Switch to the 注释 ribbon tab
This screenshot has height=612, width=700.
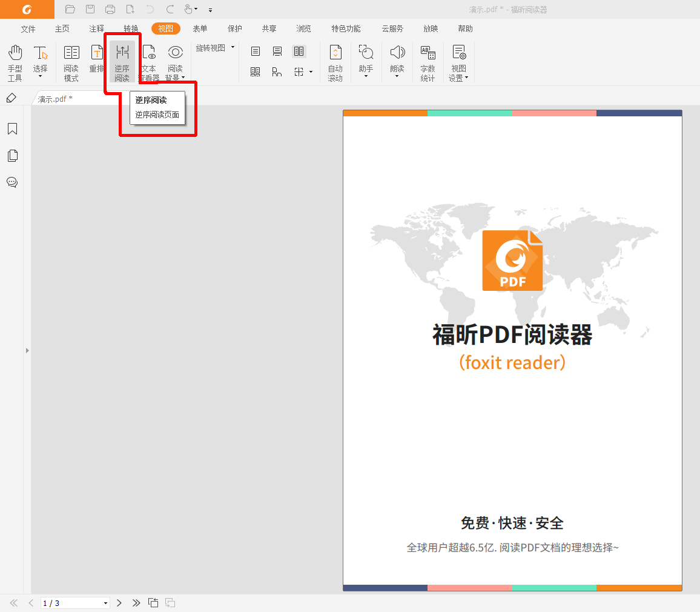(96, 28)
